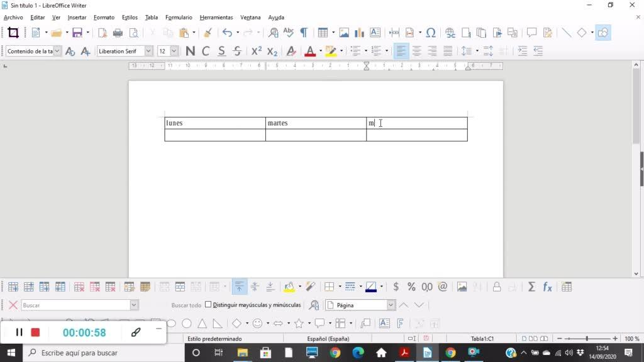The image size is (644, 362).
Task: Select the Crop image tool
Action: pyautogui.click(x=13, y=33)
